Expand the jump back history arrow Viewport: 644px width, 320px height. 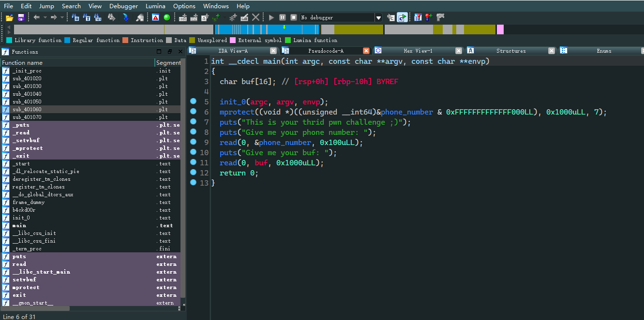click(45, 17)
